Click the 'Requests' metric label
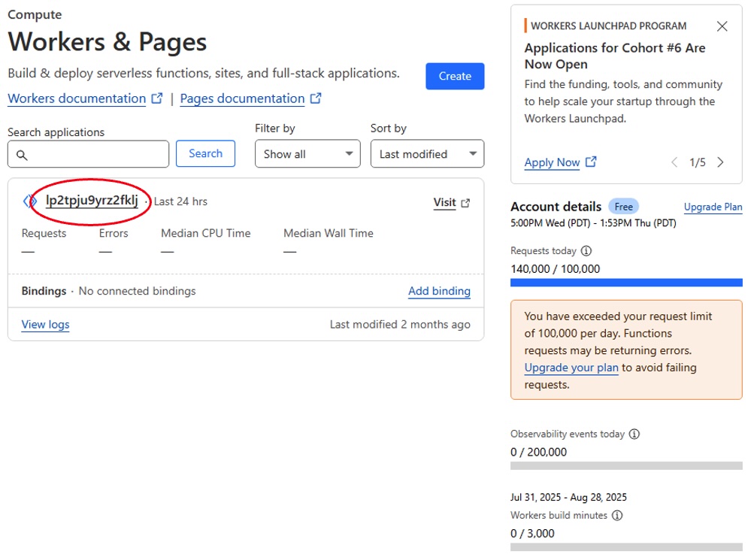Viewport: 748px width, 560px height. pos(44,233)
